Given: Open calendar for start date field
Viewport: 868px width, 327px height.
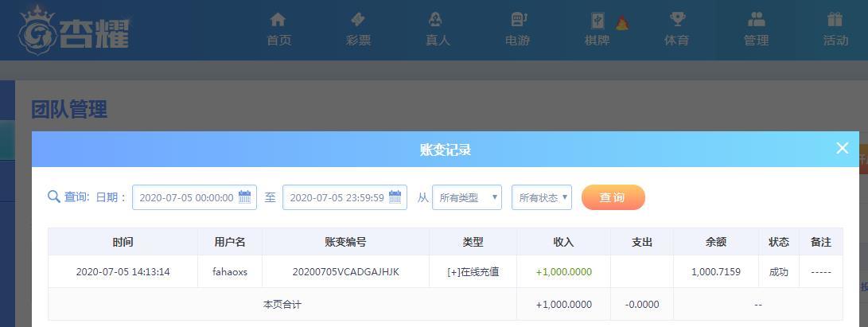Looking at the screenshot, I should tap(245, 197).
